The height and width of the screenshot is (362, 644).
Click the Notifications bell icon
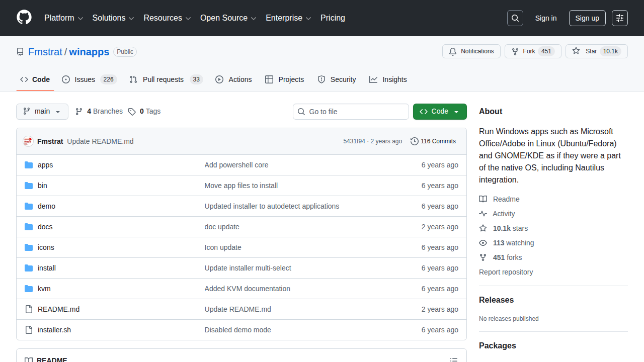pos(452,51)
